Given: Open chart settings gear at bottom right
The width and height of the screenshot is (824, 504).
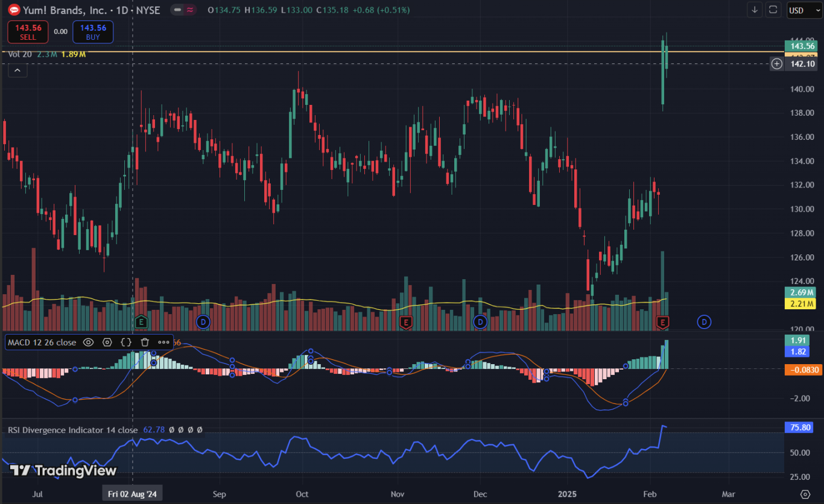Looking at the screenshot, I should pyautogui.click(x=805, y=494).
